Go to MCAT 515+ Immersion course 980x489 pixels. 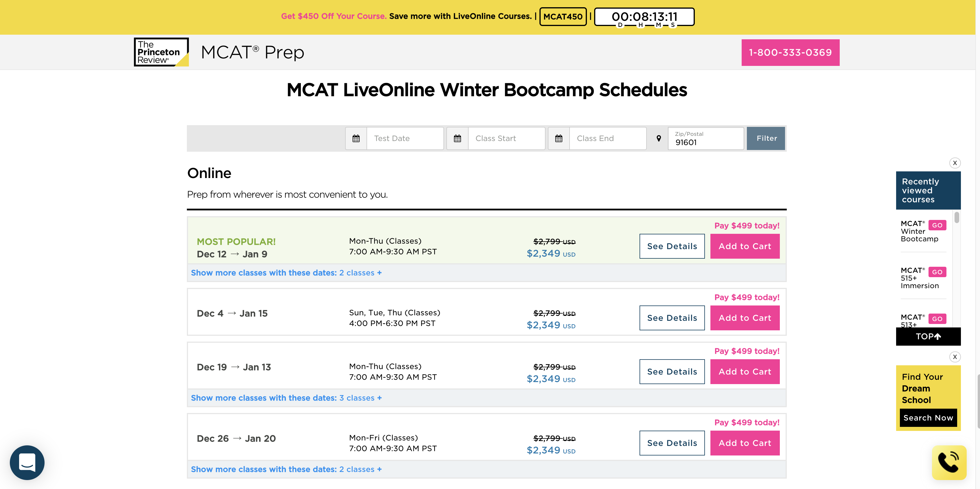point(937,272)
